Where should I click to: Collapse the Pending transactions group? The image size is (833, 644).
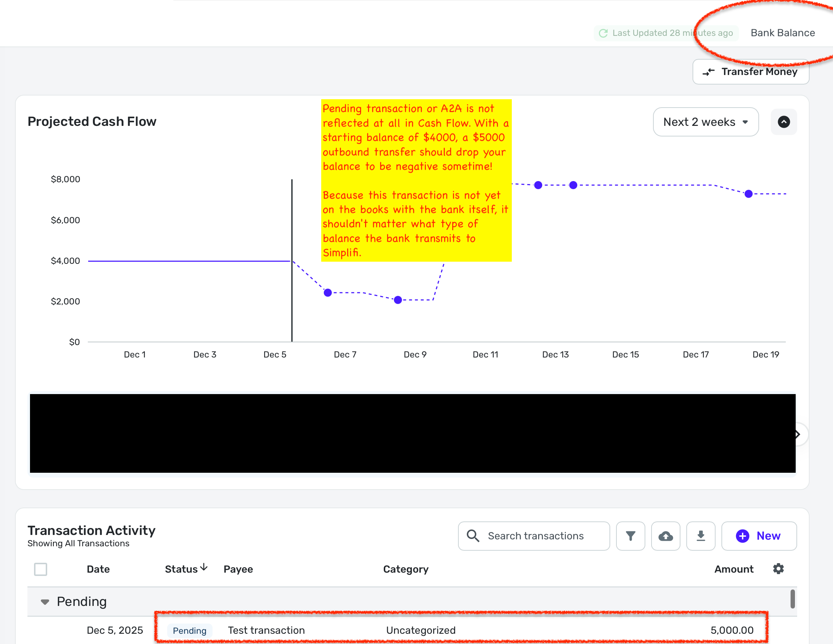pyautogui.click(x=45, y=602)
